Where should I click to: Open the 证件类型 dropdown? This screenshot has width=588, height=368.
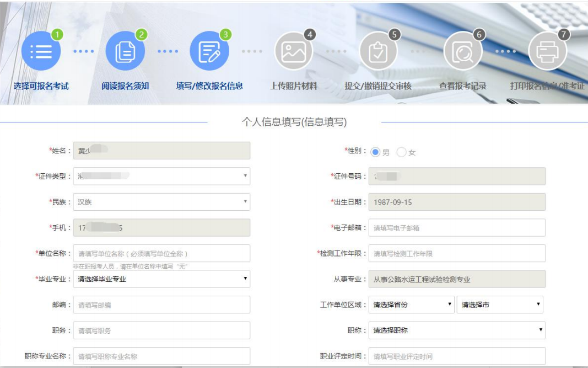pyautogui.click(x=161, y=176)
